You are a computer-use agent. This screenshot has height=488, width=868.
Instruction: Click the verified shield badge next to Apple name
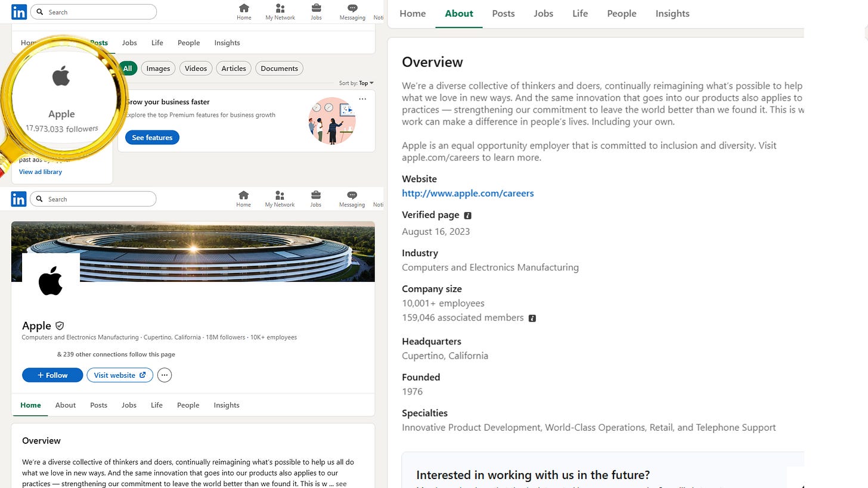click(x=60, y=326)
